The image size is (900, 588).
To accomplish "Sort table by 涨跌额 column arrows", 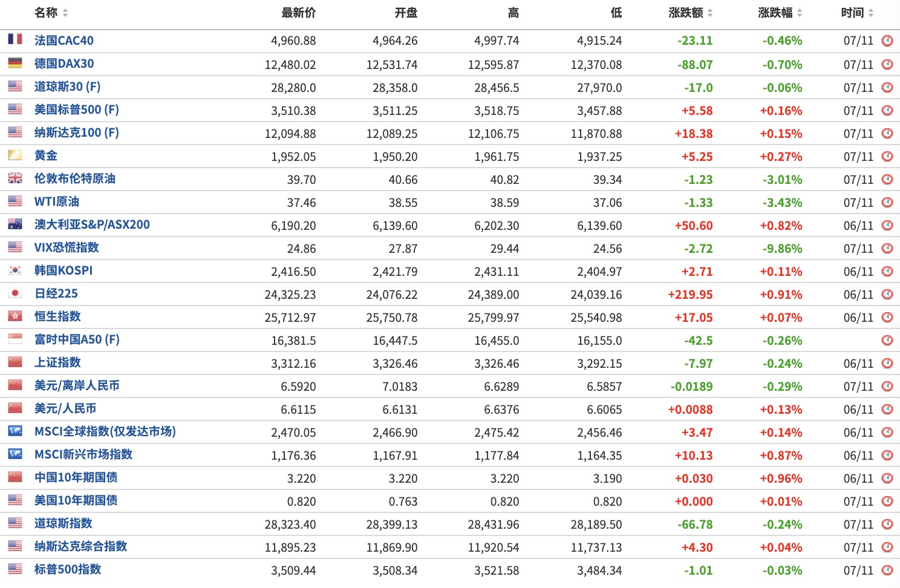I will click(x=710, y=13).
